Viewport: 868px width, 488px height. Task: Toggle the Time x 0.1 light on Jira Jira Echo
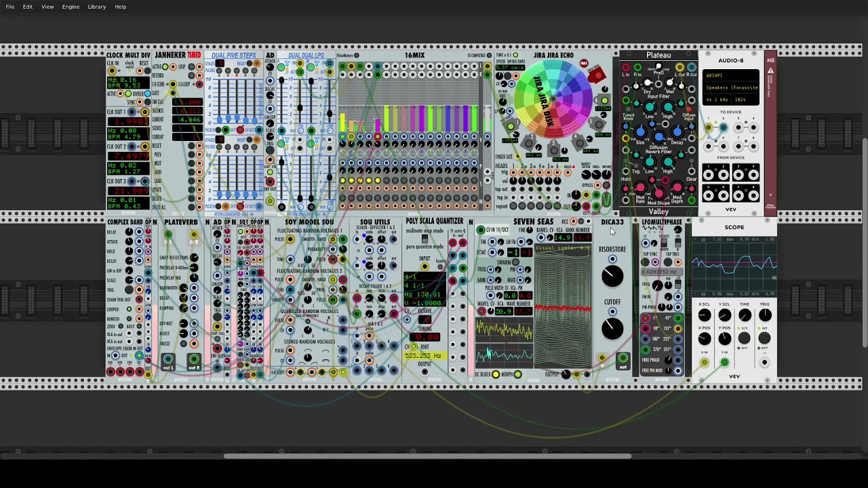pos(515,54)
